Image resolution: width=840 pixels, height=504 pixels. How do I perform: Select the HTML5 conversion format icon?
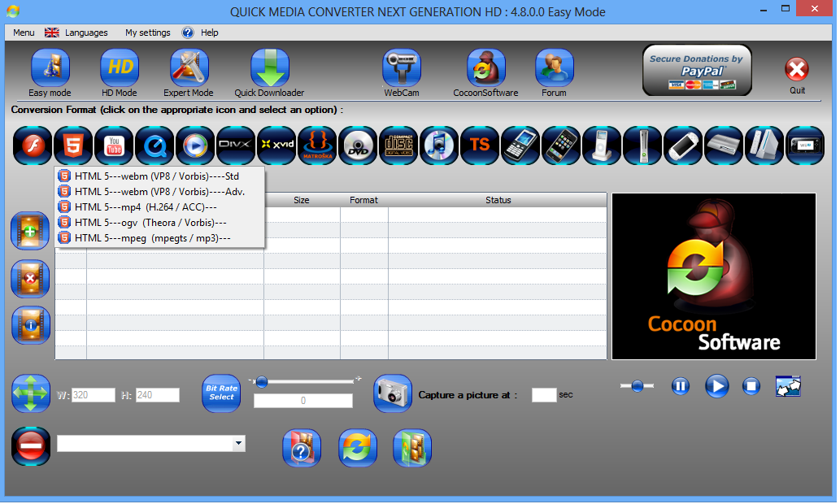click(73, 146)
